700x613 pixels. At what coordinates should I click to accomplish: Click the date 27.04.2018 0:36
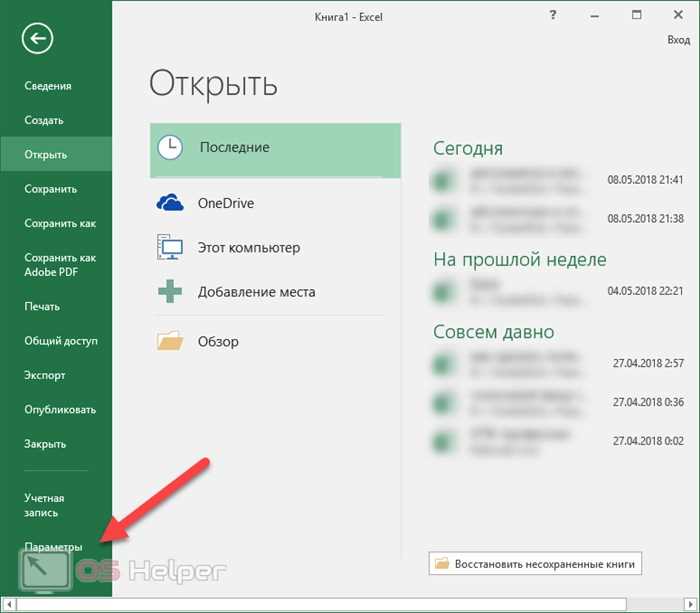click(x=648, y=402)
